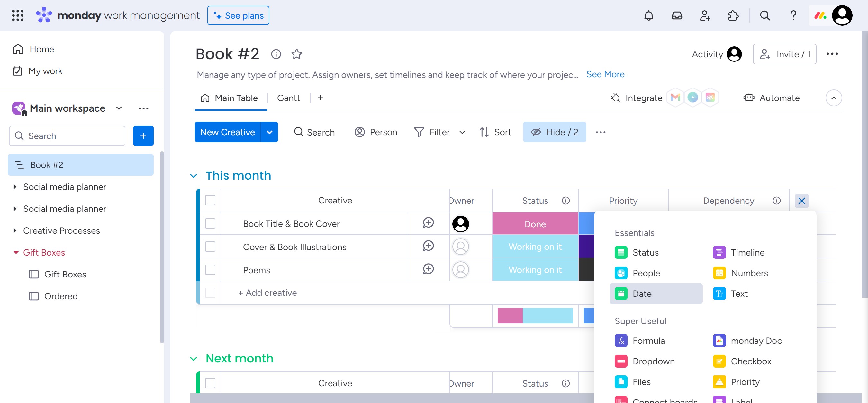Switch to the Gantt tab

[x=288, y=98]
